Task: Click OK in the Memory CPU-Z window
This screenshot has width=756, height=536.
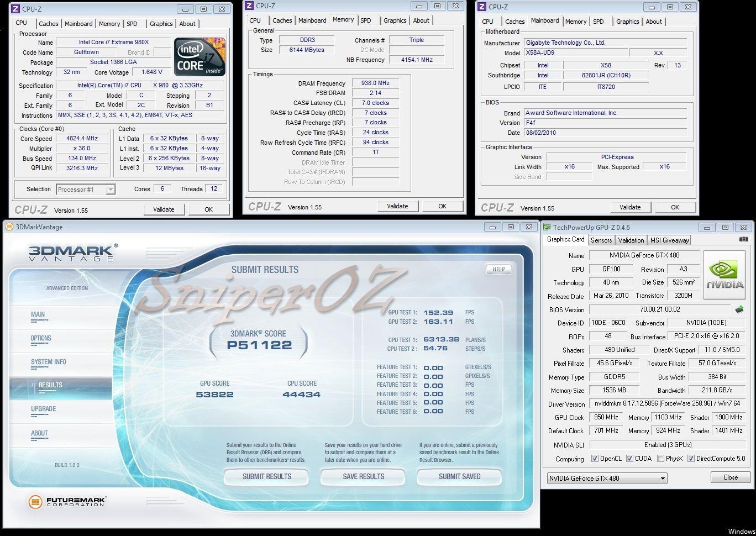Action: [x=442, y=206]
